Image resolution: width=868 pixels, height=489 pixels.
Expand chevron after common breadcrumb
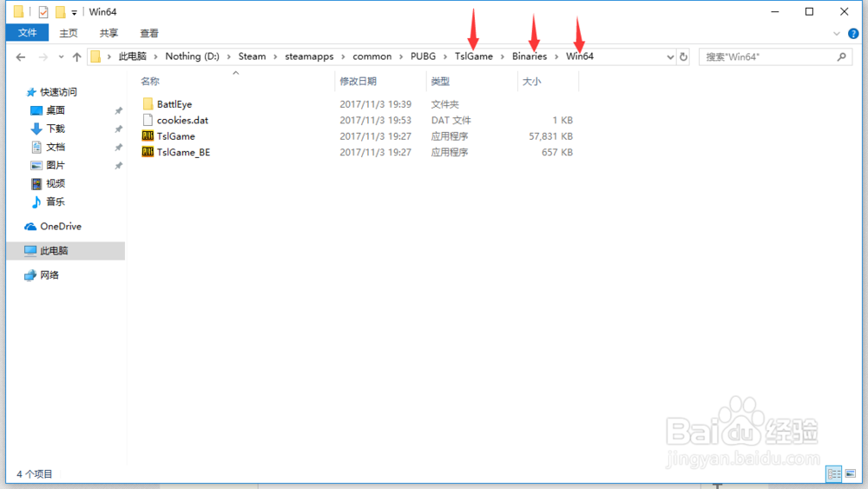coord(401,56)
